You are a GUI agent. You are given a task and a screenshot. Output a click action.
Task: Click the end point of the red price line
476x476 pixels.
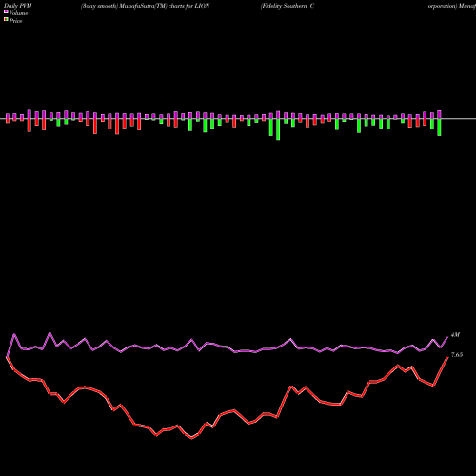click(447, 357)
